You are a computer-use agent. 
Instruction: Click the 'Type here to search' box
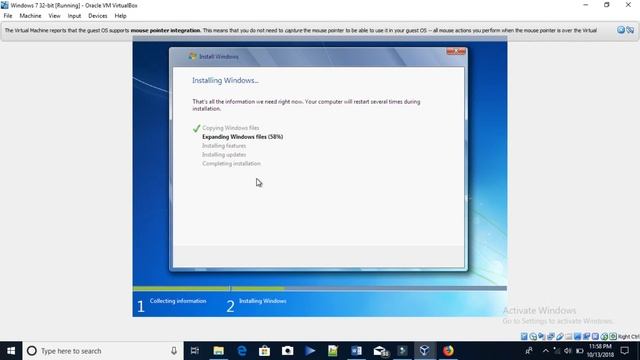coord(103,351)
